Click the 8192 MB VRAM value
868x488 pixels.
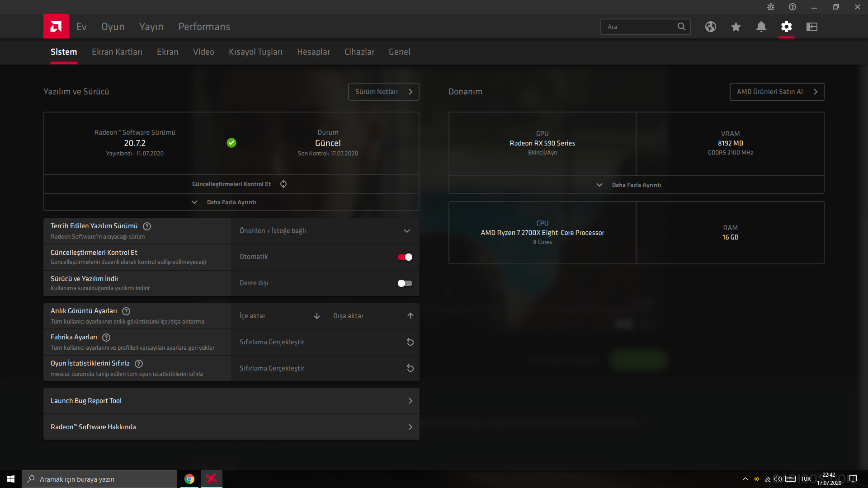[731, 143]
